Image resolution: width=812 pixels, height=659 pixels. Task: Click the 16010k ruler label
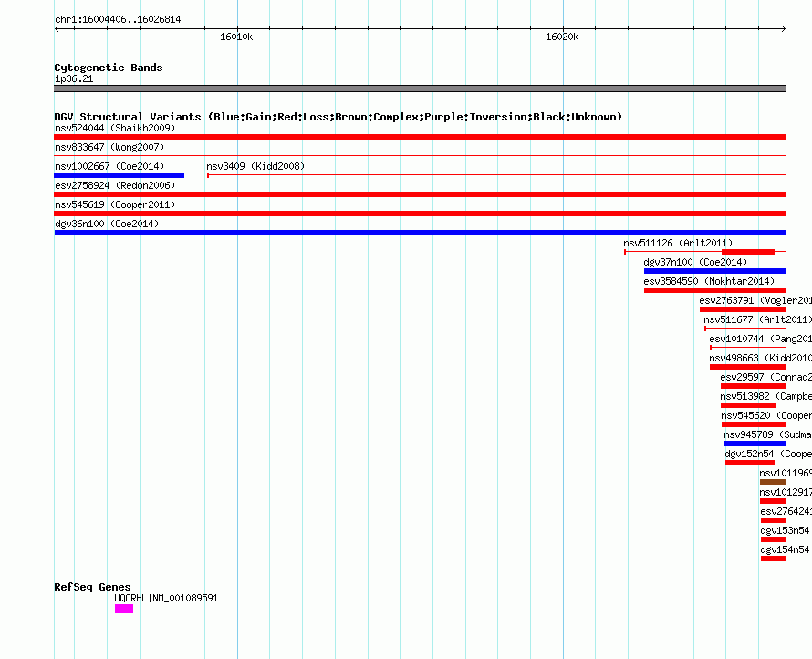pyautogui.click(x=236, y=37)
